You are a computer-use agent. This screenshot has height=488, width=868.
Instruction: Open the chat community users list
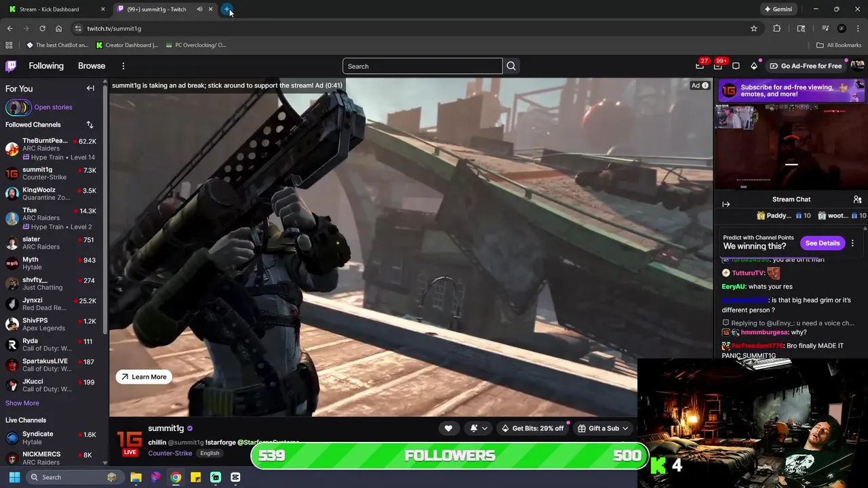tap(857, 199)
